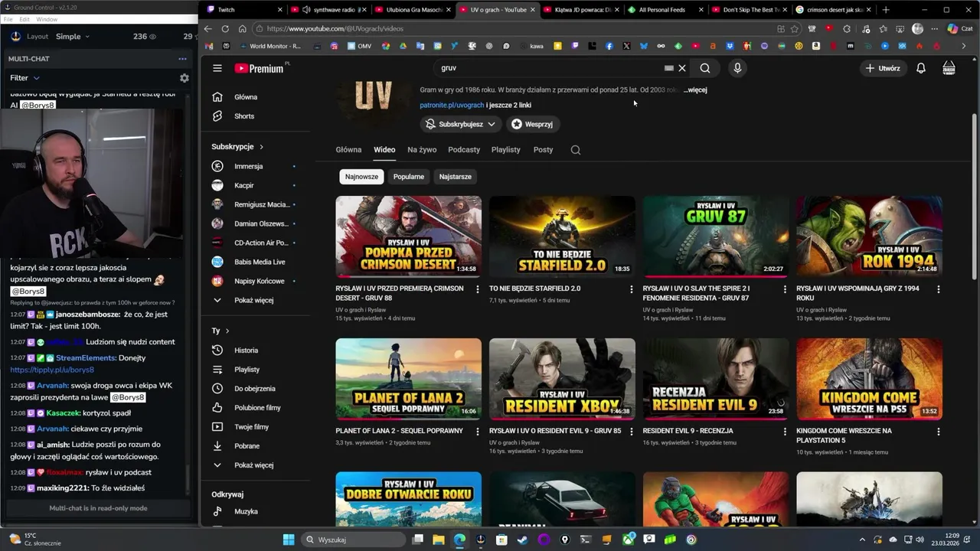Open new browser tab with plus button
Viewport: 980px width, 551px height.
coord(886,10)
